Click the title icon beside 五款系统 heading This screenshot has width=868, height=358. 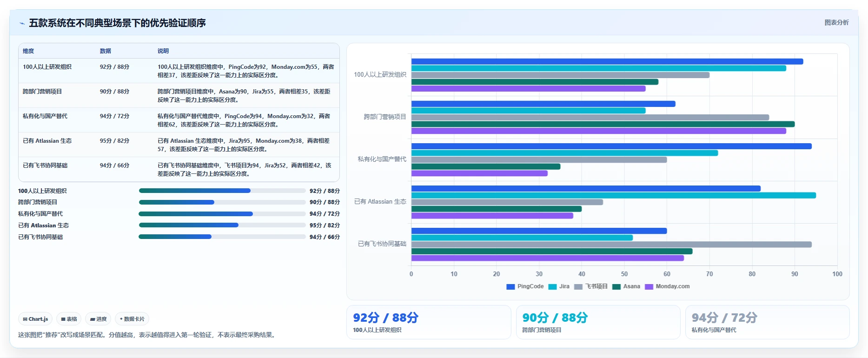(22, 23)
